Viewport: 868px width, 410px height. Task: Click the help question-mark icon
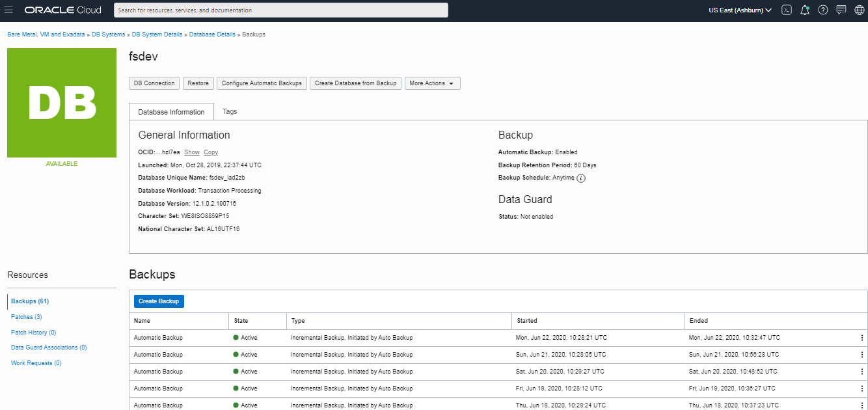click(x=823, y=10)
